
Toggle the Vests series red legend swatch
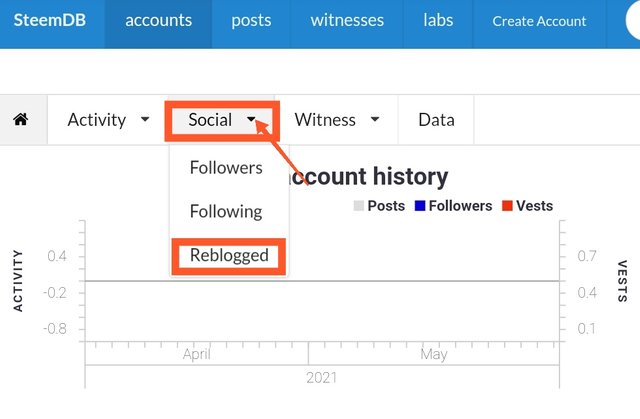(x=507, y=206)
